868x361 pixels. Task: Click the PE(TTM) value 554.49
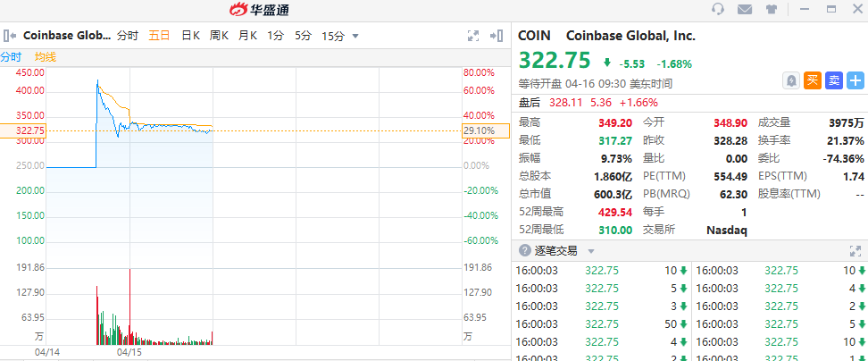[x=730, y=176]
